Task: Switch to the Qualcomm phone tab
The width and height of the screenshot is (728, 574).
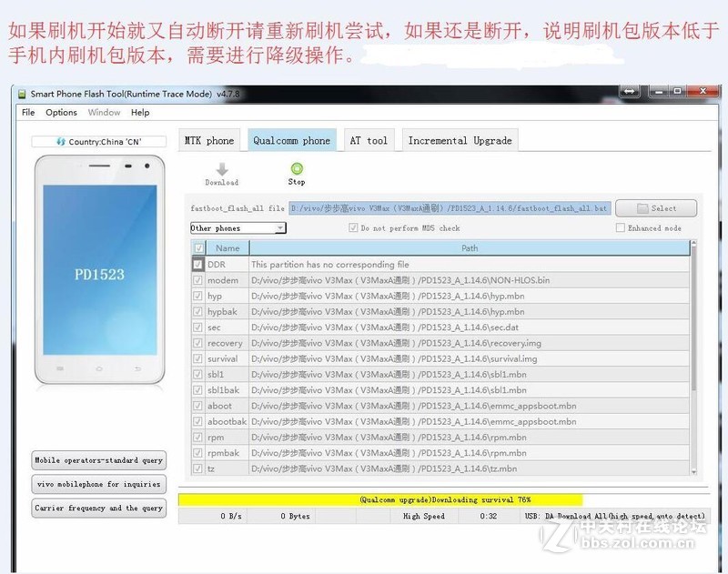Action: [x=291, y=139]
